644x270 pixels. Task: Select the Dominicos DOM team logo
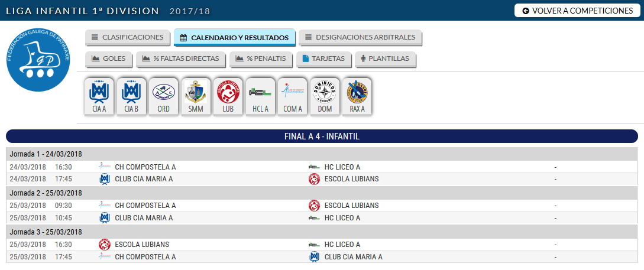[x=325, y=97]
